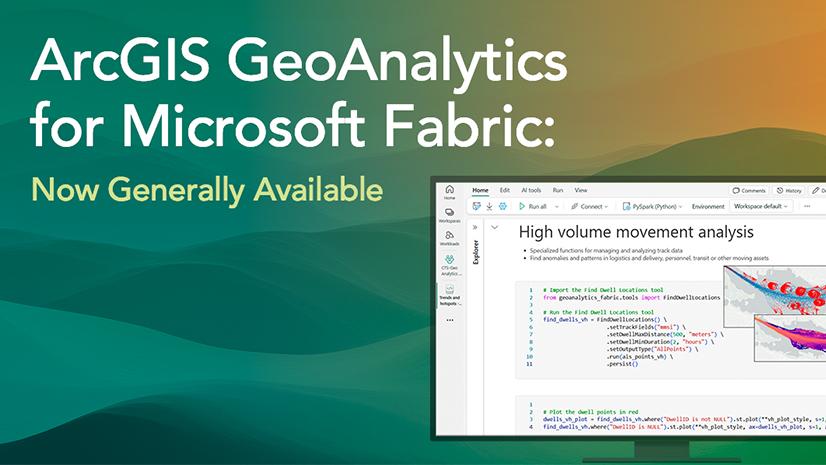
Task: Click code line starting 'dwells_vh_plot ='
Action: pos(684,419)
